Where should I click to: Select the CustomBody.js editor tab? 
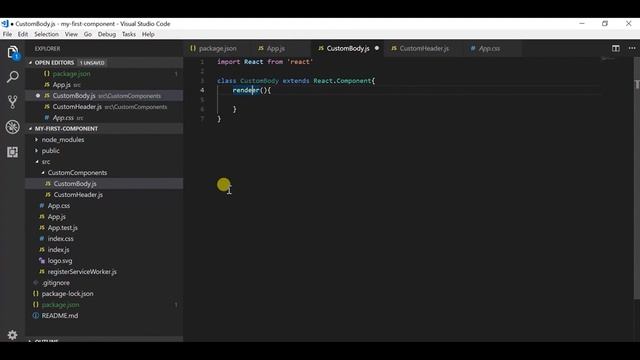[x=348, y=48]
